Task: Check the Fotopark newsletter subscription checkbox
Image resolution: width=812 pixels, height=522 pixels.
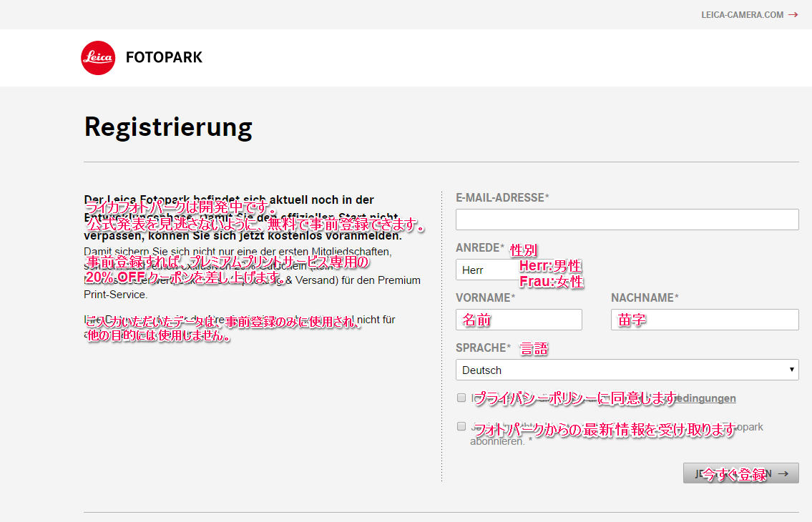Action: pos(461,426)
